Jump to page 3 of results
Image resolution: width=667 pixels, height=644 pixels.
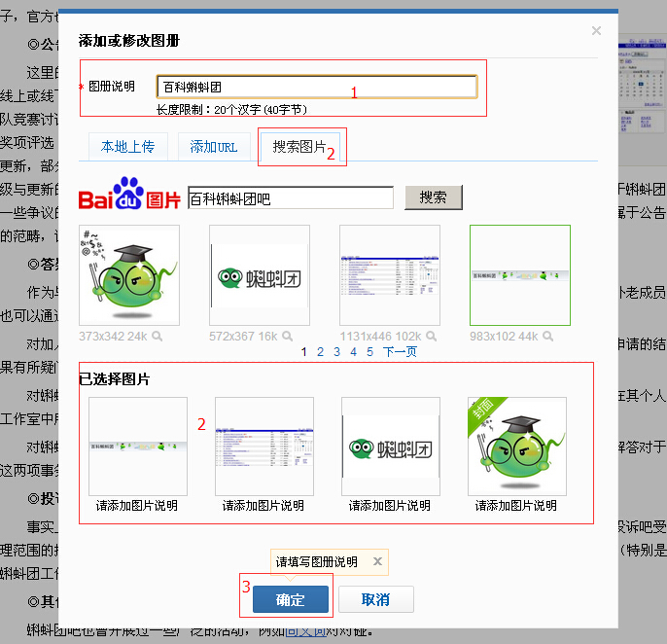click(x=336, y=352)
